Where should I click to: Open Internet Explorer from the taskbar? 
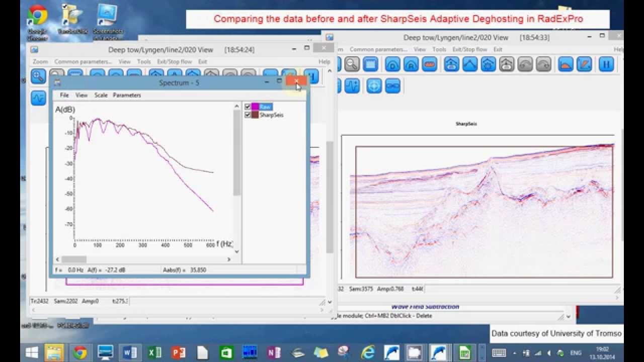click(368, 352)
